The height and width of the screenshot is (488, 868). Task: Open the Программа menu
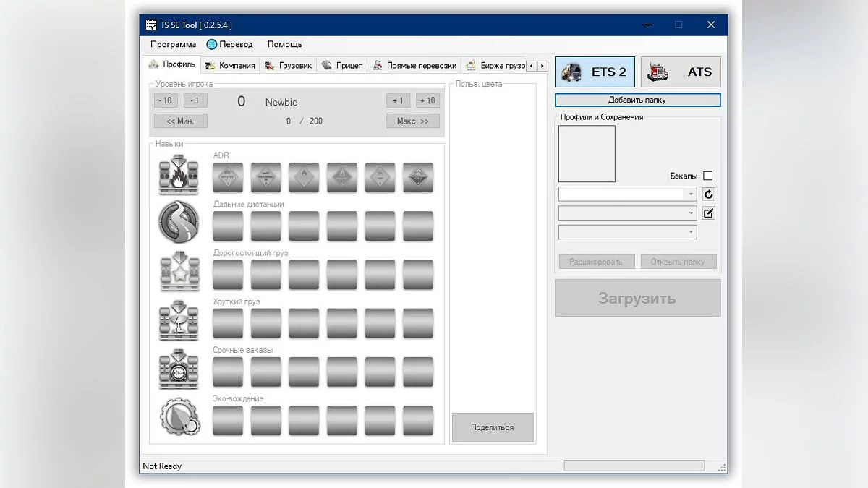[x=173, y=44]
